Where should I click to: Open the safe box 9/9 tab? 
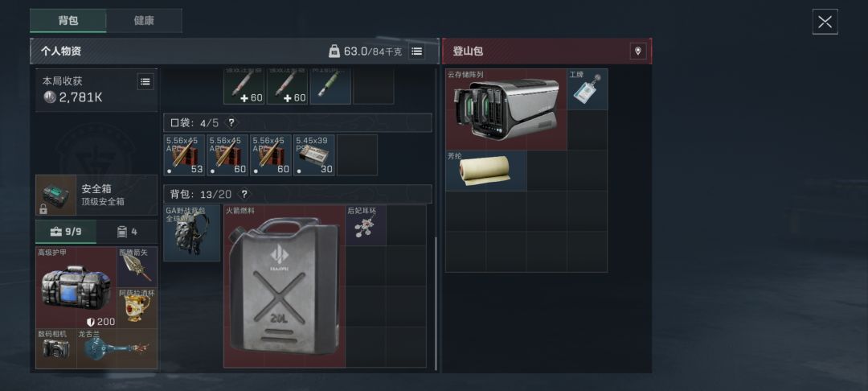[66, 232]
